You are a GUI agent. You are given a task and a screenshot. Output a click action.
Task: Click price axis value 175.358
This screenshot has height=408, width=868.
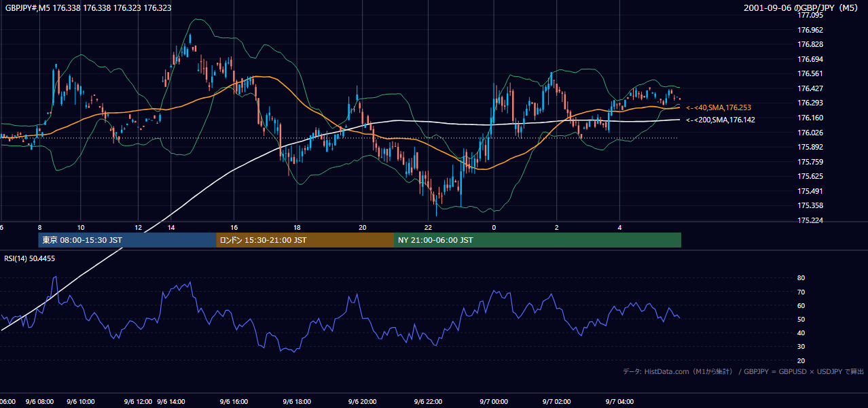pos(810,205)
